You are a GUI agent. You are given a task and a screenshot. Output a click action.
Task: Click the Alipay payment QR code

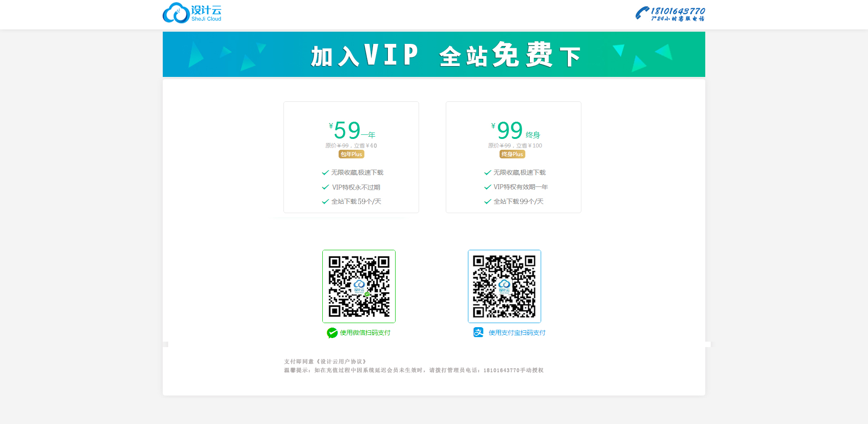(x=505, y=286)
